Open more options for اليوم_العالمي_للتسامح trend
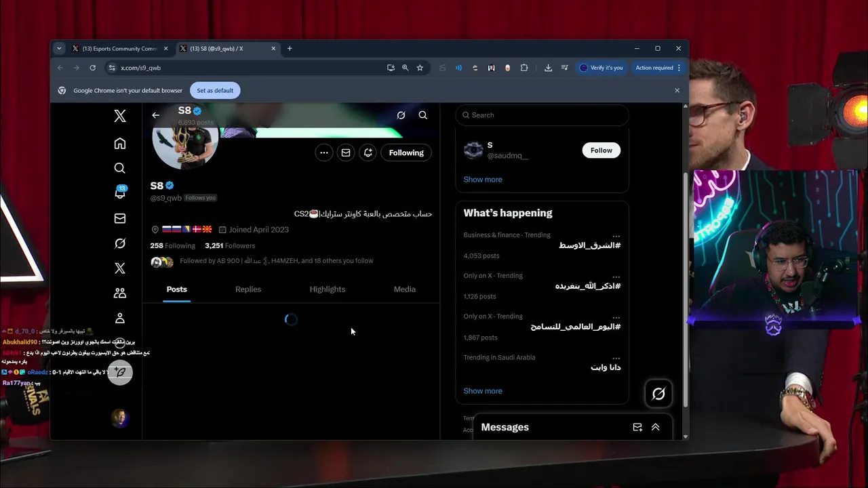 [x=616, y=317]
